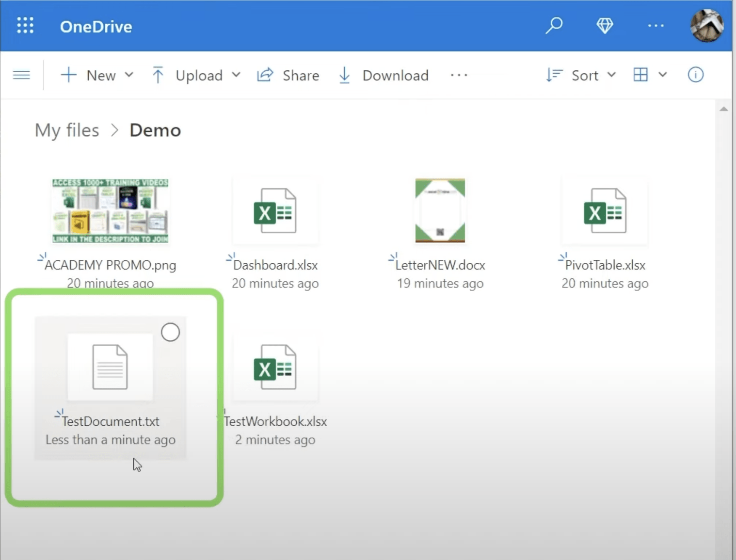736x560 pixels.
Task: Open the PivotTable.xlsx Excel icon
Action: point(605,211)
